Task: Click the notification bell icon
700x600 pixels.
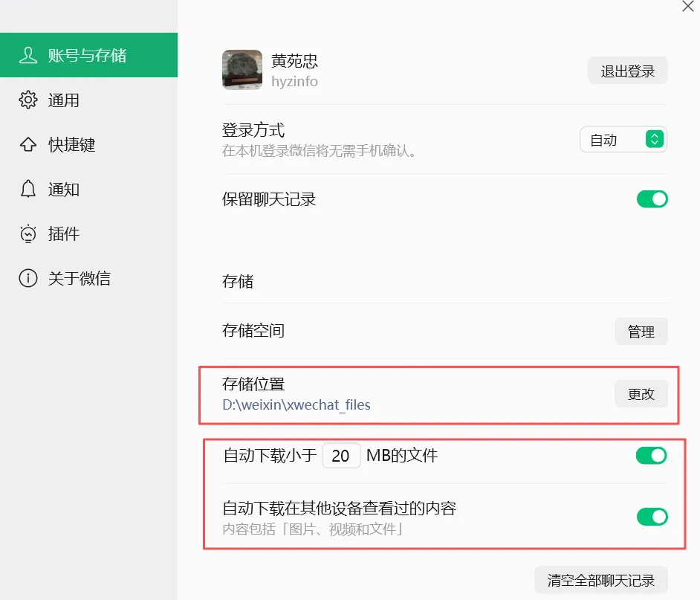Action: click(27, 189)
